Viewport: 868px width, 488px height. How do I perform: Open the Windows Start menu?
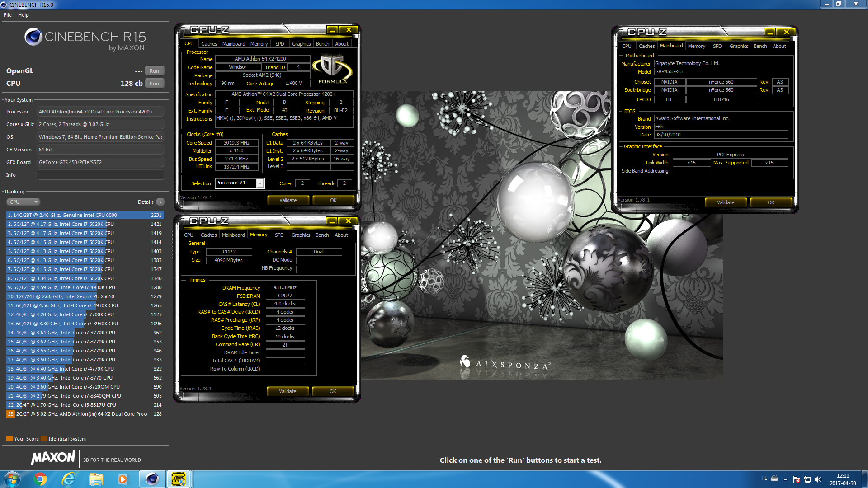pyautogui.click(x=12, y=479)
